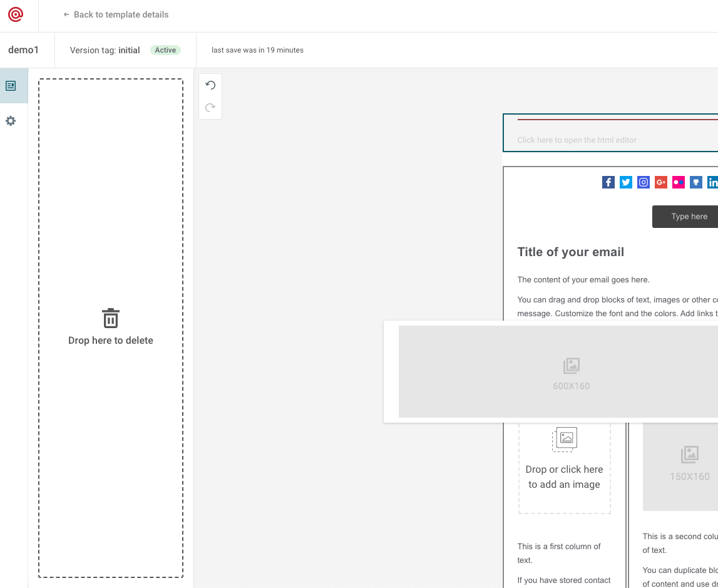The image size is (718, 588).
Task: Click the green Active status badge
Action: coord(165,50)
